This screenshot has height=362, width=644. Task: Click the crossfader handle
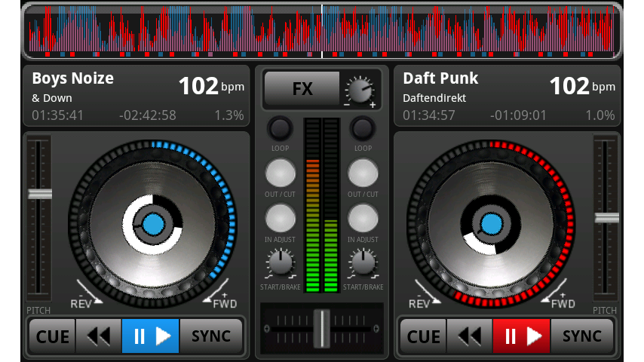[x=321, y=329]
